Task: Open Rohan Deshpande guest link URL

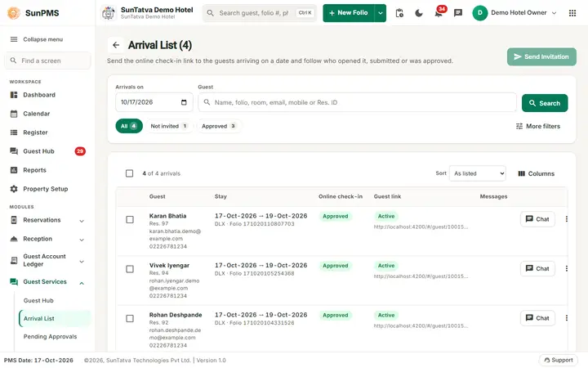Action: tap(421, 326)
